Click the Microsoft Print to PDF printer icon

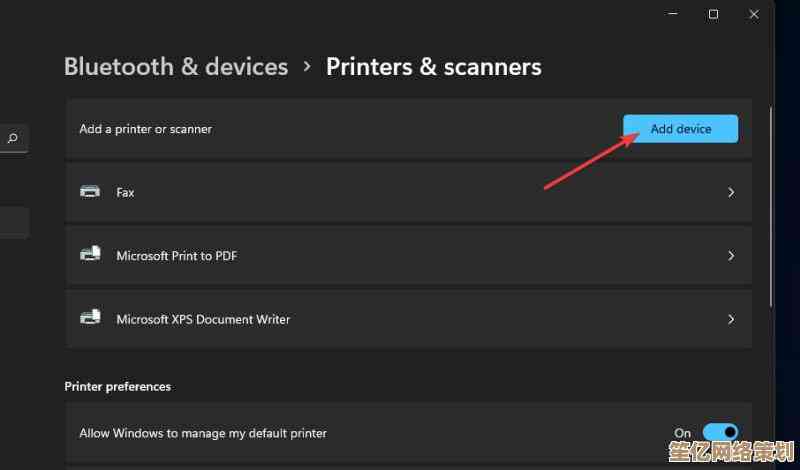tap(90, 255)
